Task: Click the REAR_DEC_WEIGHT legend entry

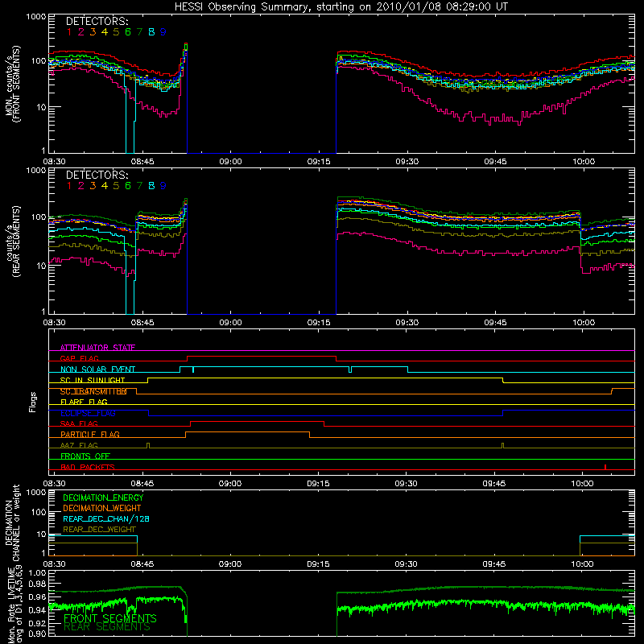Action: pyautogui.click(x=99, y=530)
